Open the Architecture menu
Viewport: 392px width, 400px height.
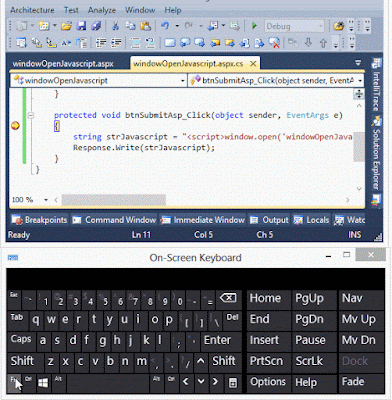(x=32, y=10)
